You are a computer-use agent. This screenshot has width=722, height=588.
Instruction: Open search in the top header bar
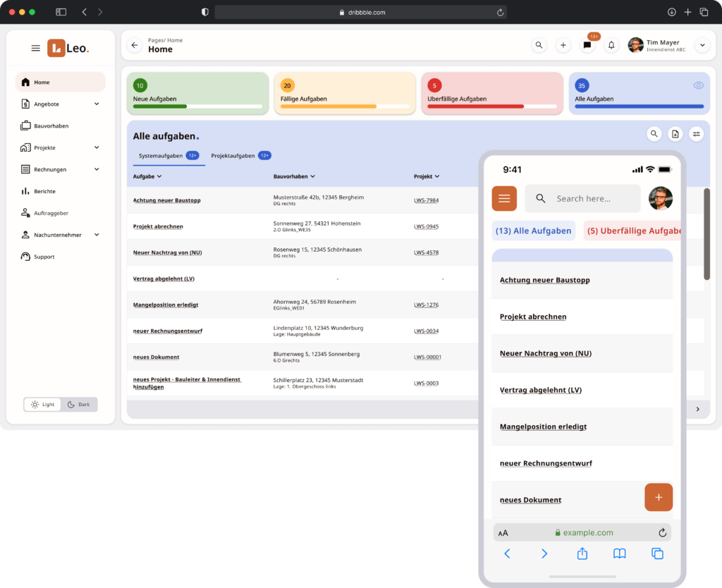(539, 45)
